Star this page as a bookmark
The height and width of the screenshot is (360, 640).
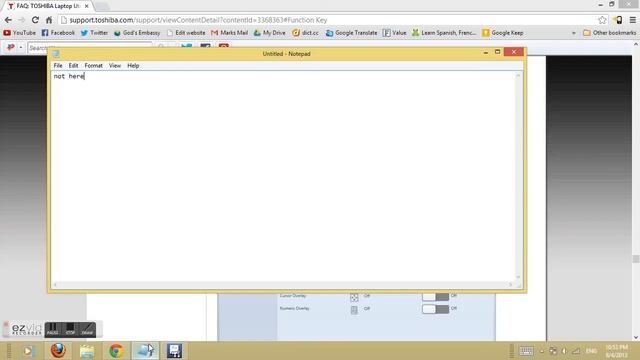602,20
